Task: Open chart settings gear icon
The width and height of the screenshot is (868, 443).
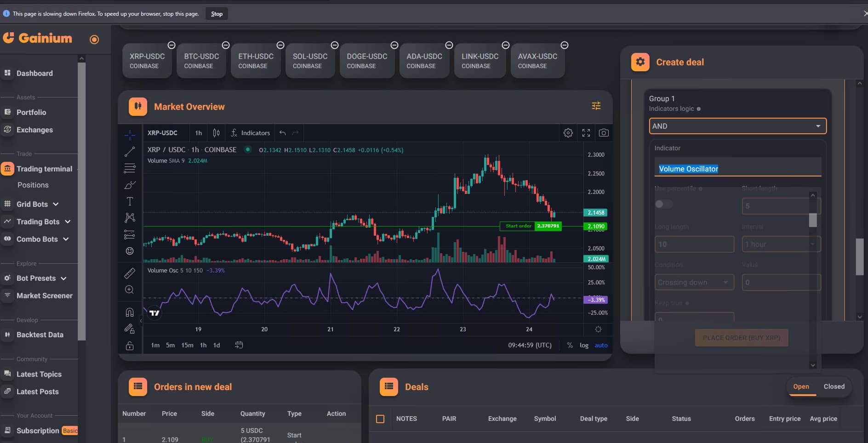Action: coord(568,133)
